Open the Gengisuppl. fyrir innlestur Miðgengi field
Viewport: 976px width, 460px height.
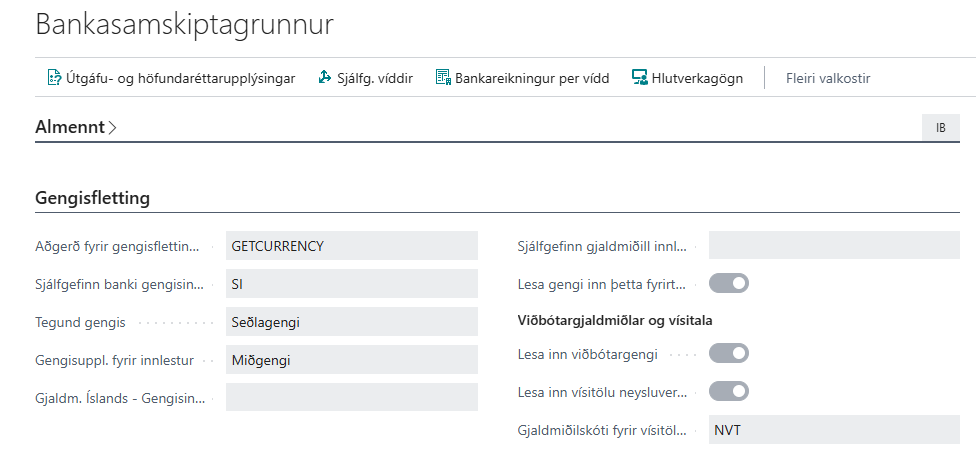[x=351, y=359]
